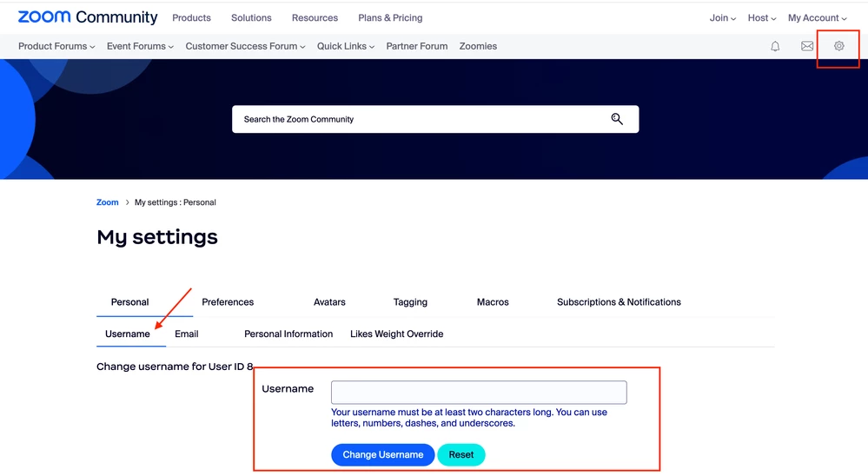The height and width of the screenshot is (476, 868).
Task: Focus the Search the Zoom Community box
Action: [x=435, y=119]
